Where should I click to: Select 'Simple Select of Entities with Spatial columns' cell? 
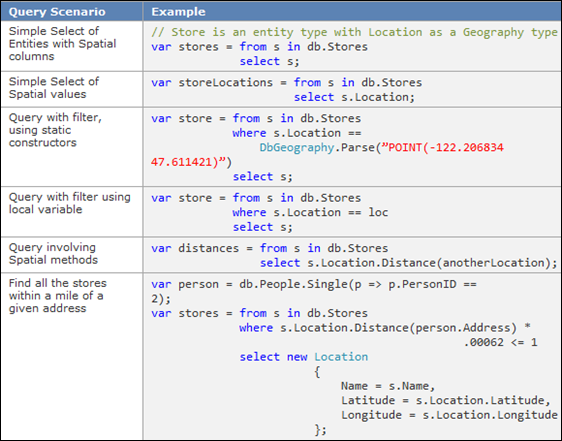click(72, 46)
